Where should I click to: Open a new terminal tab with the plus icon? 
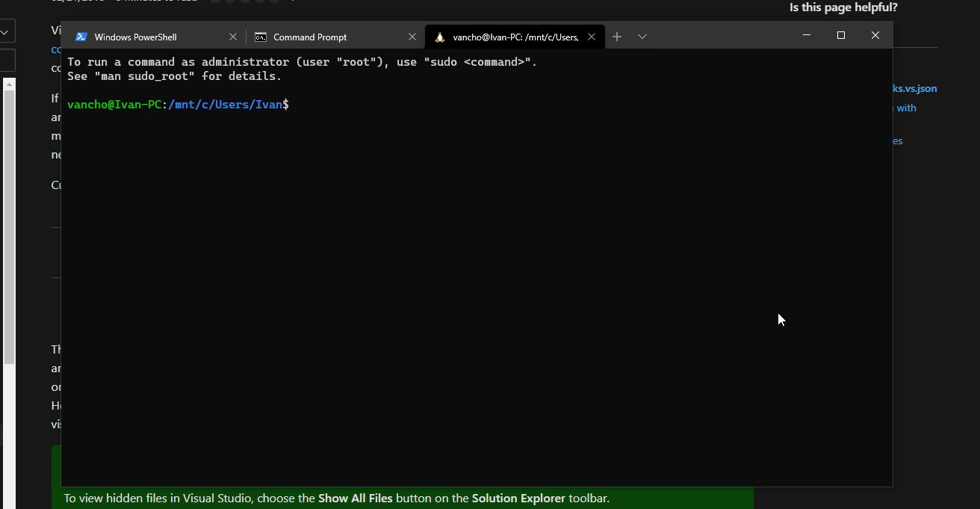coord(617,36)
